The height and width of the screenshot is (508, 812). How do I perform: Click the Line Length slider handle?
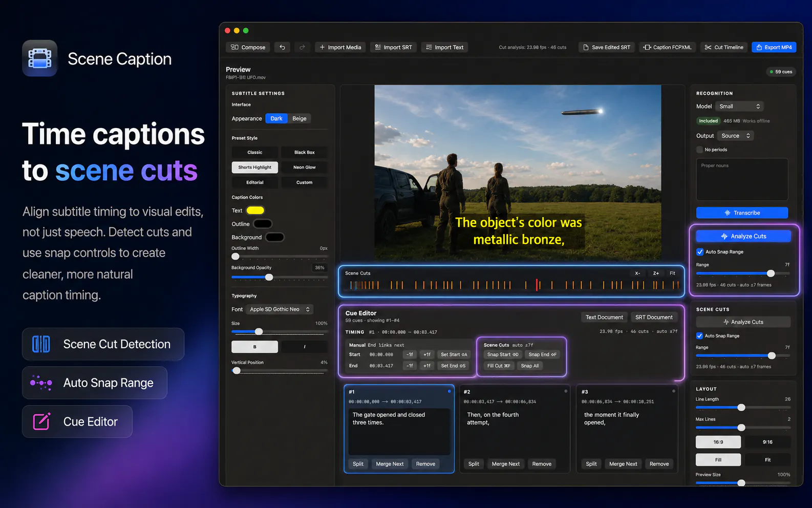(741, 408)
